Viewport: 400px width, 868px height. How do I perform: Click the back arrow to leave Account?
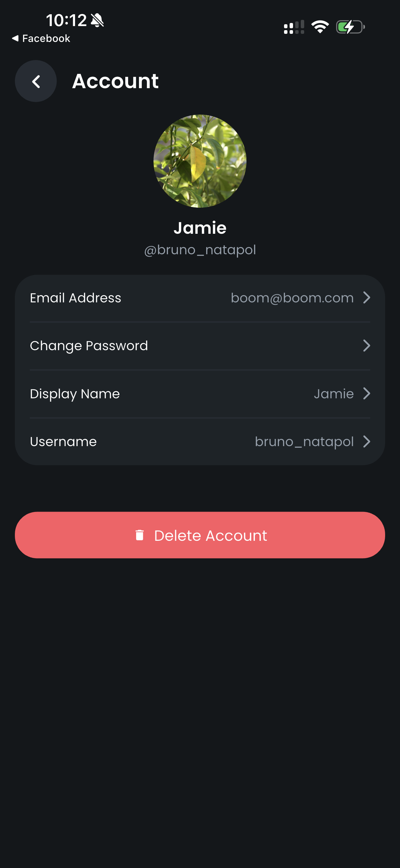(x=36, y=81)
